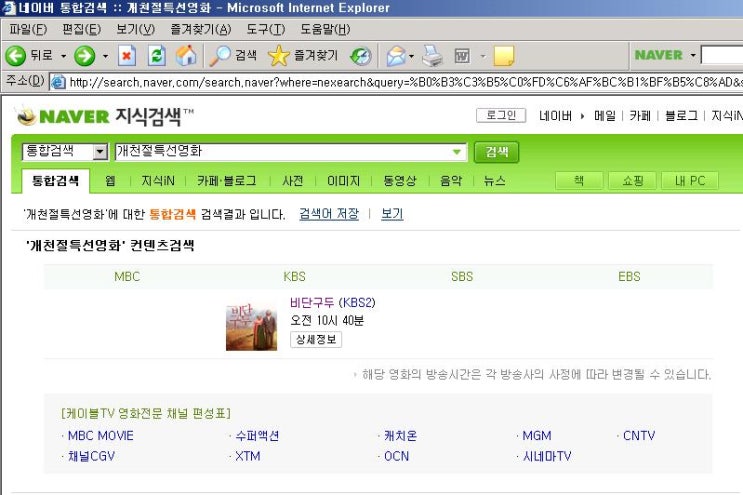Open the 통합검색 search type combo box
The width and height of the screenshot is (743, 495).
pos(65,152)
